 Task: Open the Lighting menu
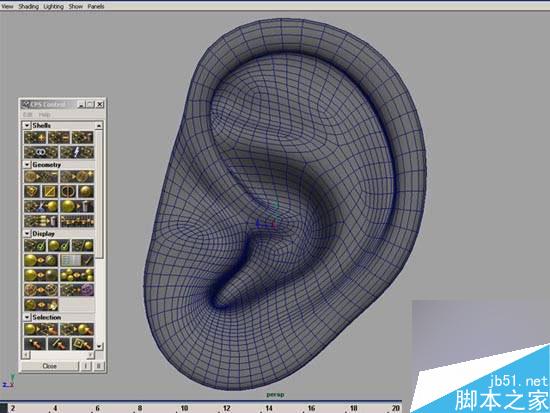point(54,6)
